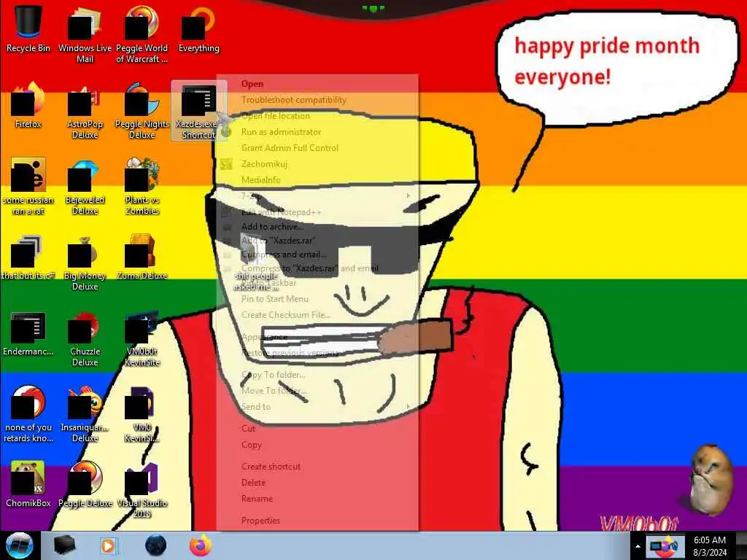Select Chuzzle Deluxe desktop icon

[85, 338]
